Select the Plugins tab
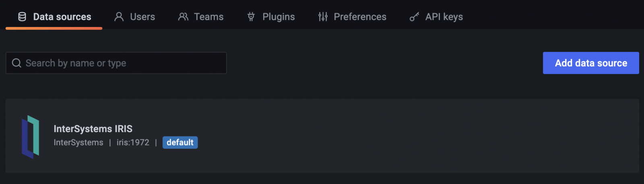644x184 pixels. point(279,17)
